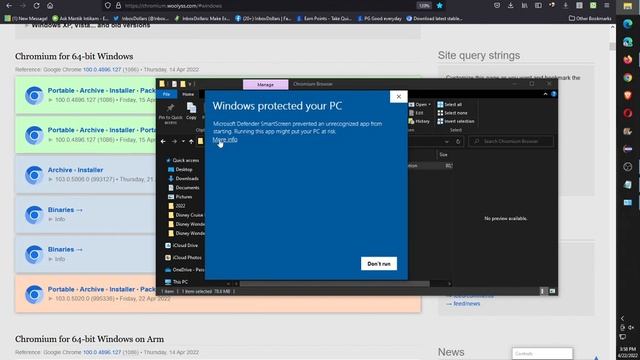Select Desktop in navigation pane
Screen dimensions: 640x360
tap(180, 169)
